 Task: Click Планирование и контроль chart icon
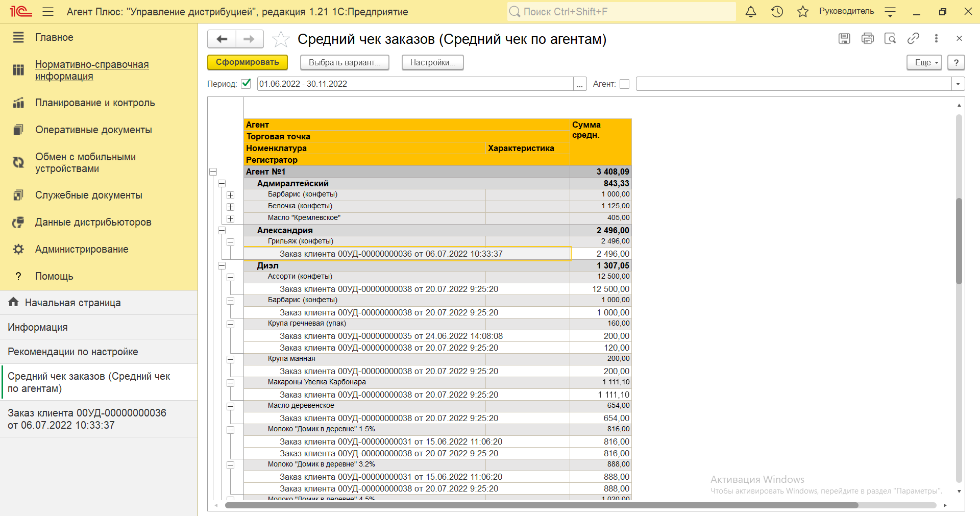(x=18, y=103)
